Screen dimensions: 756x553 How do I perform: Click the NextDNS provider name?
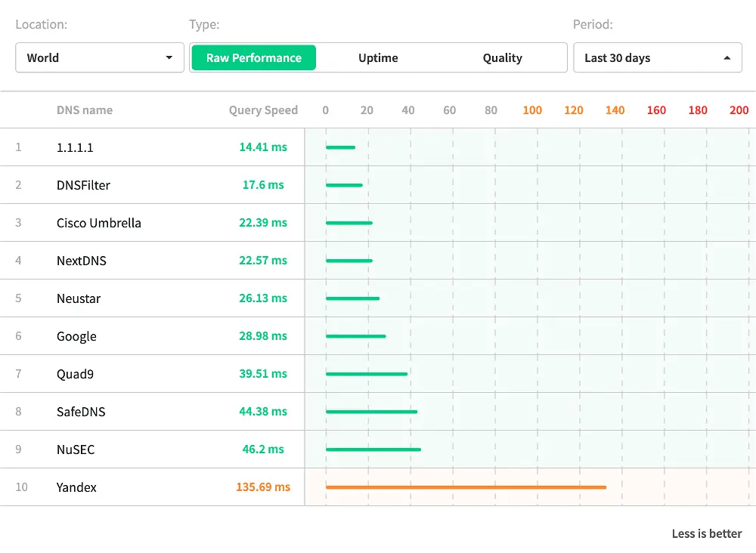click(x=82, y=261)
